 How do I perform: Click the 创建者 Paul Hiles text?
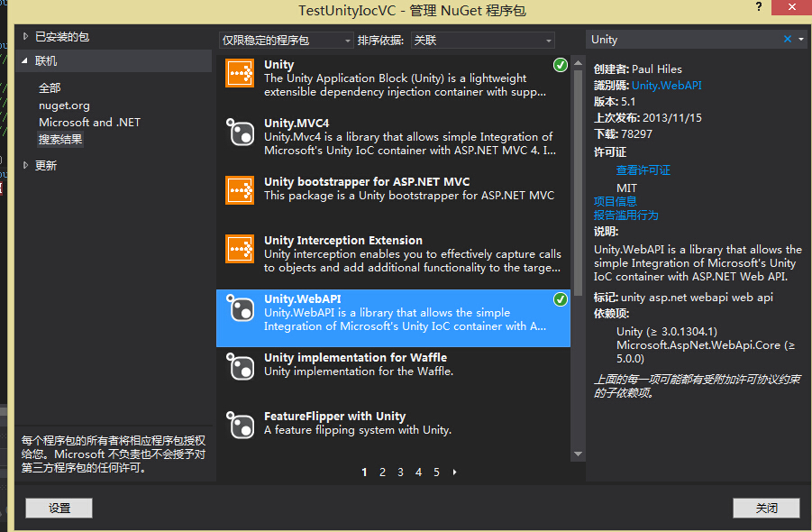pos(638,69)
